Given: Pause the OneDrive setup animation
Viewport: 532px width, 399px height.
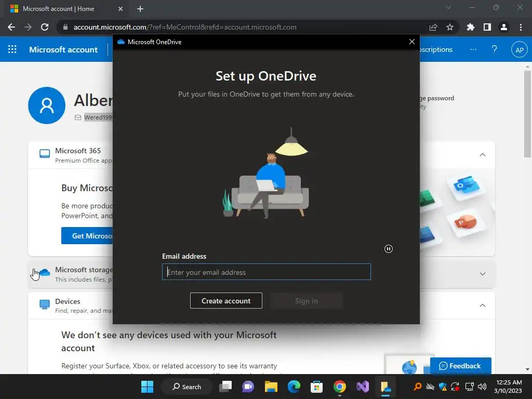Looking at the screenshot, I should [389, 249].
